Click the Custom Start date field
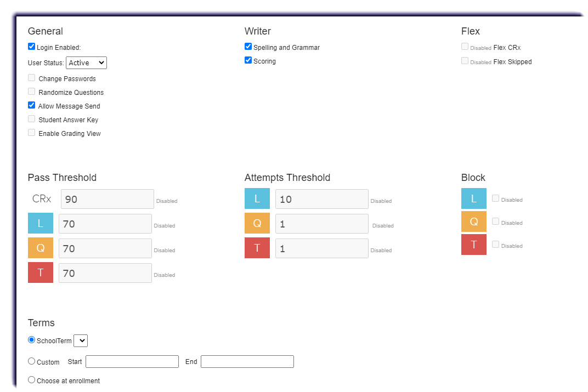Viewport: 588px width, 392px height. pos(132,361)
